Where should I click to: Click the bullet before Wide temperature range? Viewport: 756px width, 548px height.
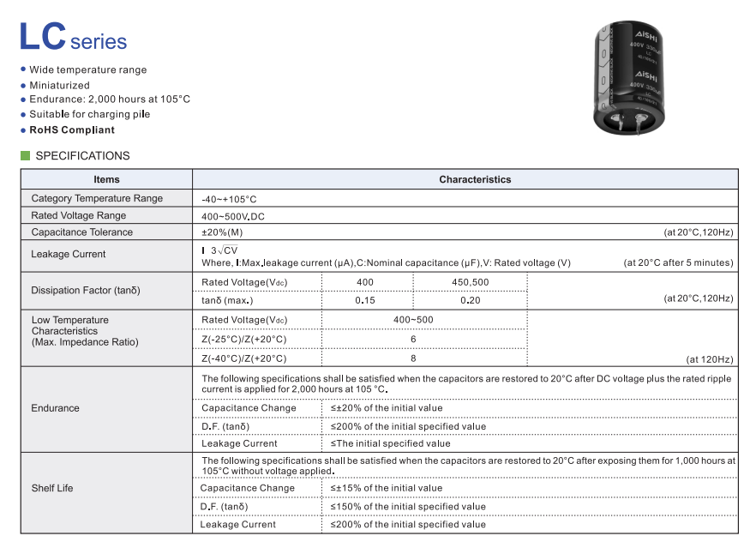23,70
